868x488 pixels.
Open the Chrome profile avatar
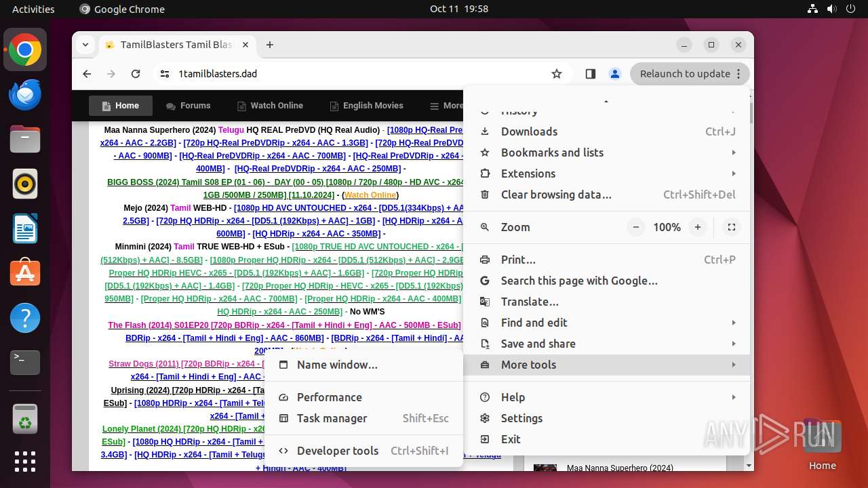[x=615, y=74]
